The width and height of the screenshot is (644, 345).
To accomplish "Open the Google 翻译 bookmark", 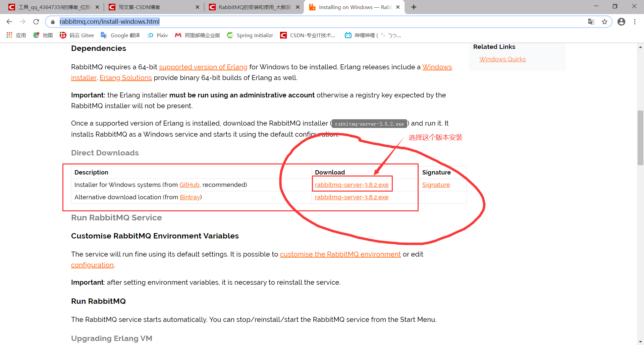I will tap(120, 35).
